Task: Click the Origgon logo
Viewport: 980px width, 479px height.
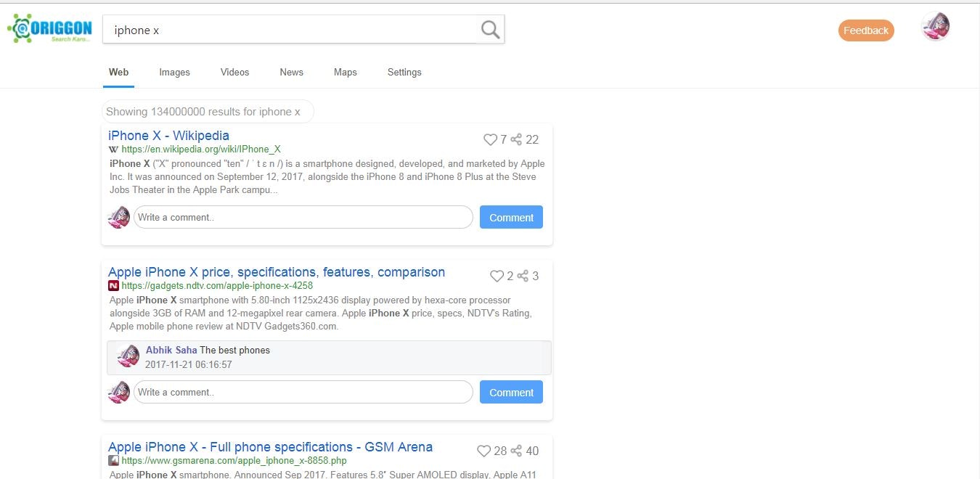Action: [49, 29]
